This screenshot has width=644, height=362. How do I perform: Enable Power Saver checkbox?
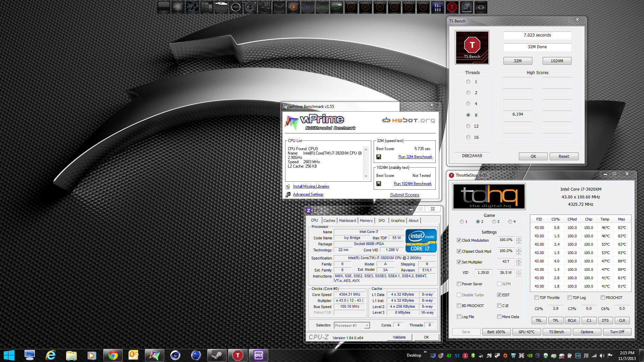point(459,284)
